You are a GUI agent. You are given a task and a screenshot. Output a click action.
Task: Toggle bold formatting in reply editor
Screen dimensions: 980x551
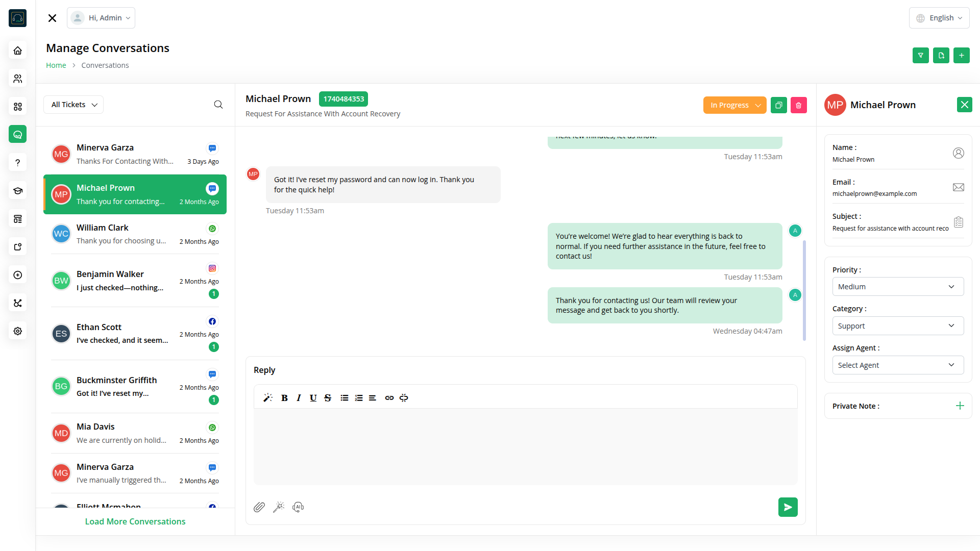tap(284, 398)
